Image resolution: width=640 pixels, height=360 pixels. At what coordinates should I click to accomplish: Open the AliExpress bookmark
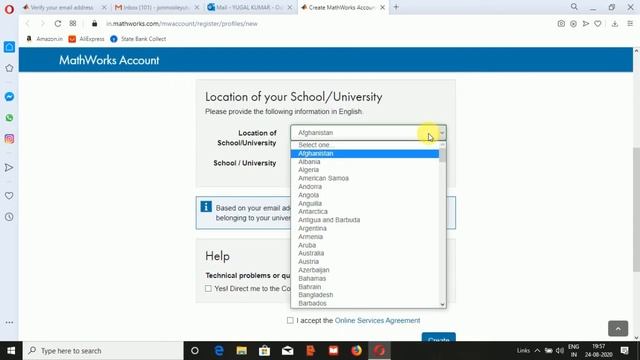point(87,39)
